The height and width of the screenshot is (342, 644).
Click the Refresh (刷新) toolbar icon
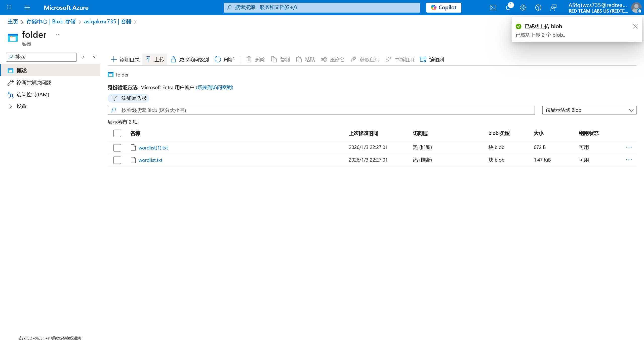coord(218,60)
